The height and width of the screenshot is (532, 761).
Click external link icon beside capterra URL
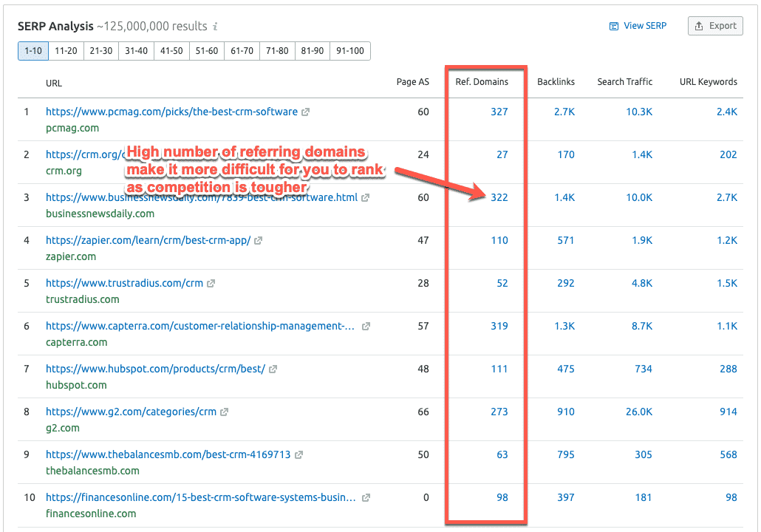click(366, 327)
